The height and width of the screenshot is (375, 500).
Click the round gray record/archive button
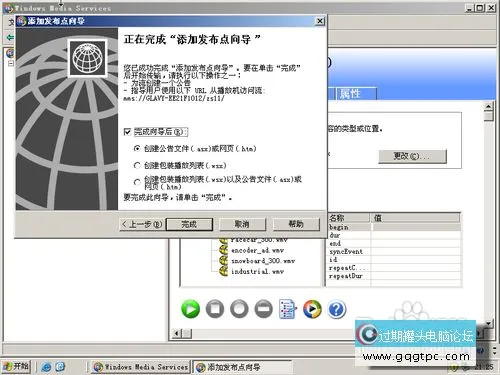(239, 309)
